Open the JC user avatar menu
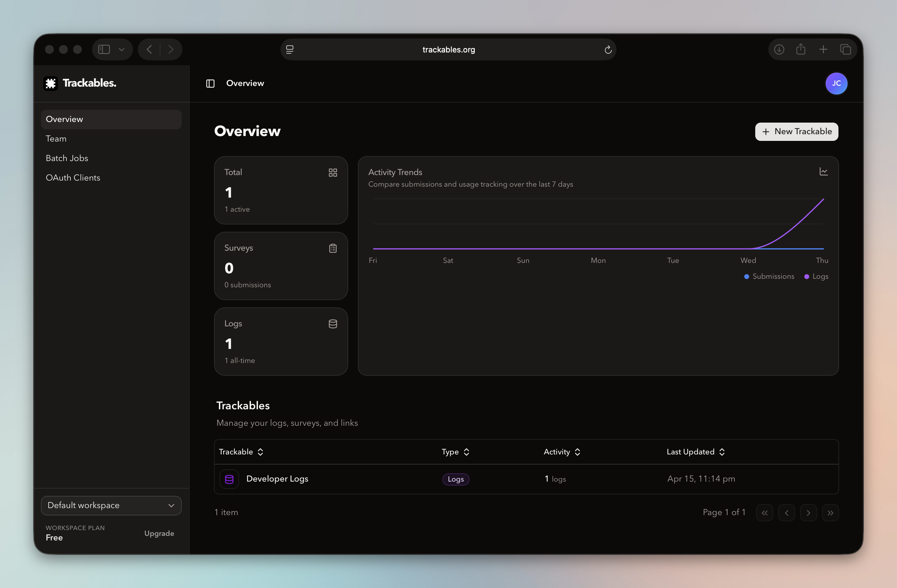897x588 pixels. coord(836,83)
